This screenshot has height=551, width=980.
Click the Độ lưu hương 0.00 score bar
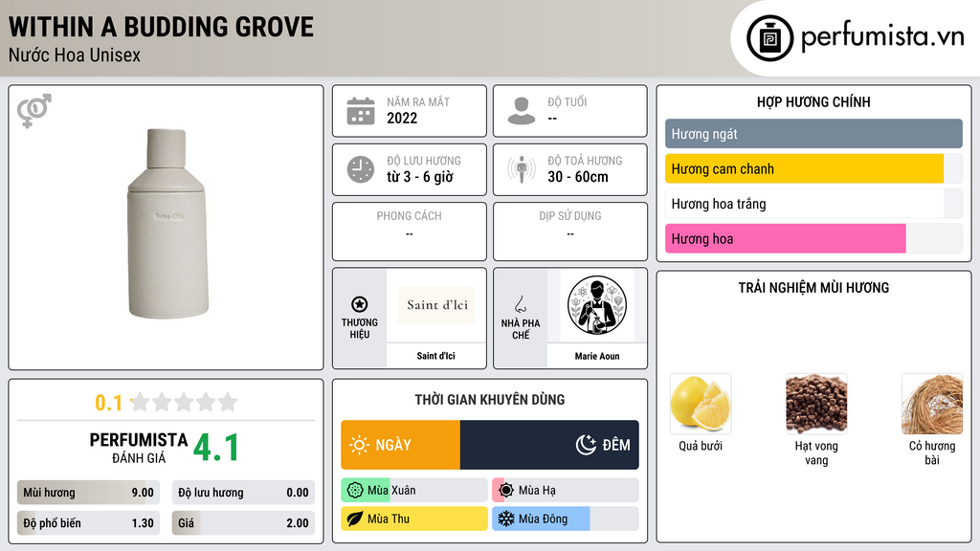click(243, 493)
